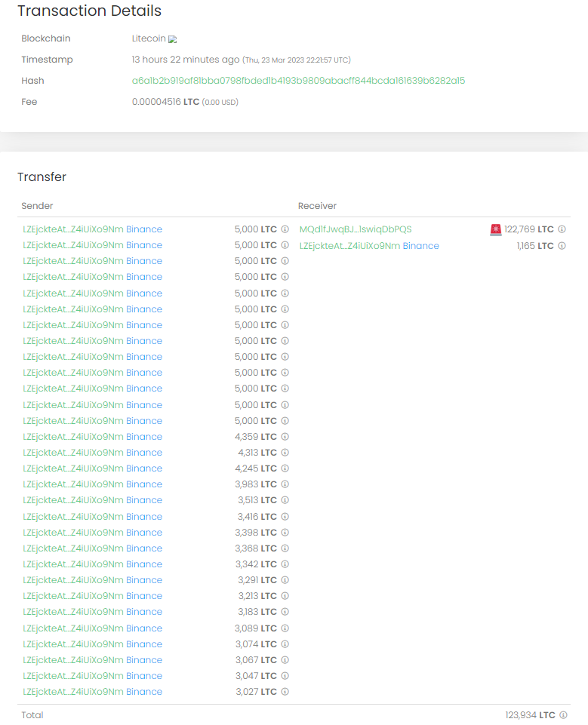
Task: Click the Litecoin blockchain logo icon
Action: [173, 39]
